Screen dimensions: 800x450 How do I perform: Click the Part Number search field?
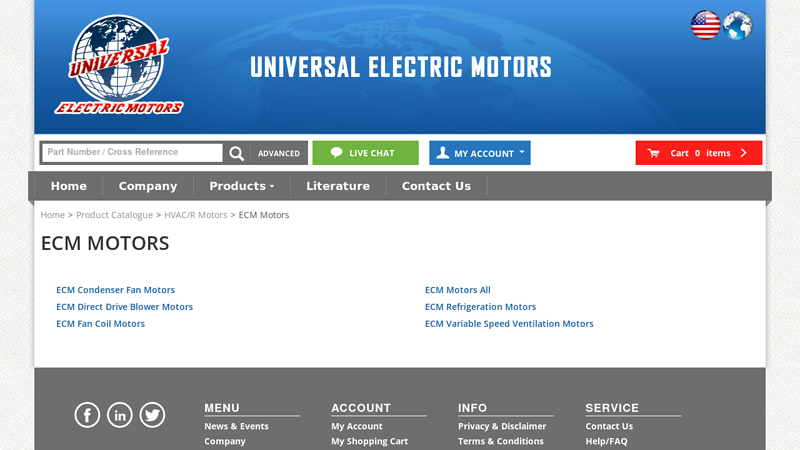[x=132, y=153]
